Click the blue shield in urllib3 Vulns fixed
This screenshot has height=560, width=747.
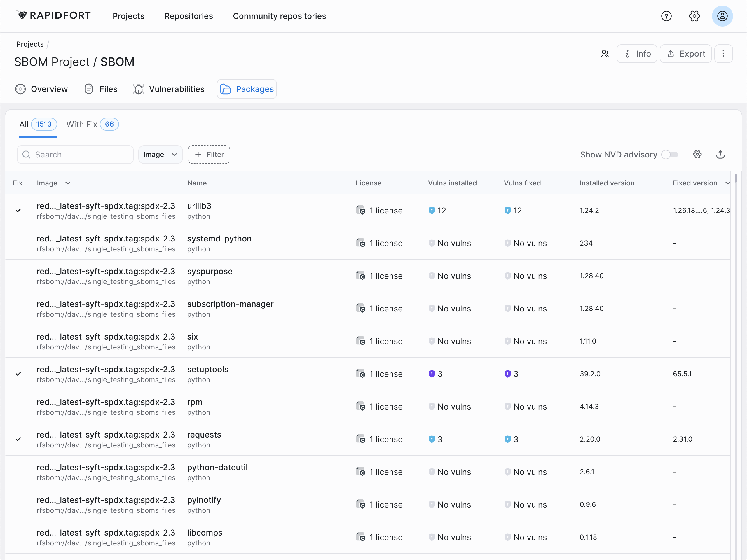(x=507, y=210)
